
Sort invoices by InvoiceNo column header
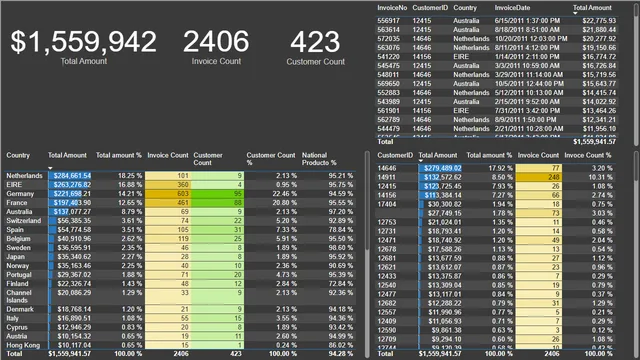click(x=392, y=8)
